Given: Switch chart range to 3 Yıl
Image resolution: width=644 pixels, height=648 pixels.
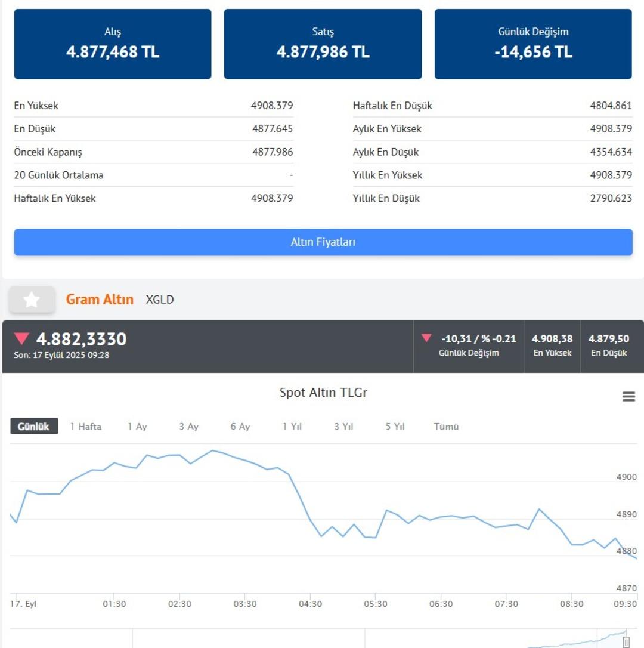Looking at the screenshot, I should click(x=343, y=427).
